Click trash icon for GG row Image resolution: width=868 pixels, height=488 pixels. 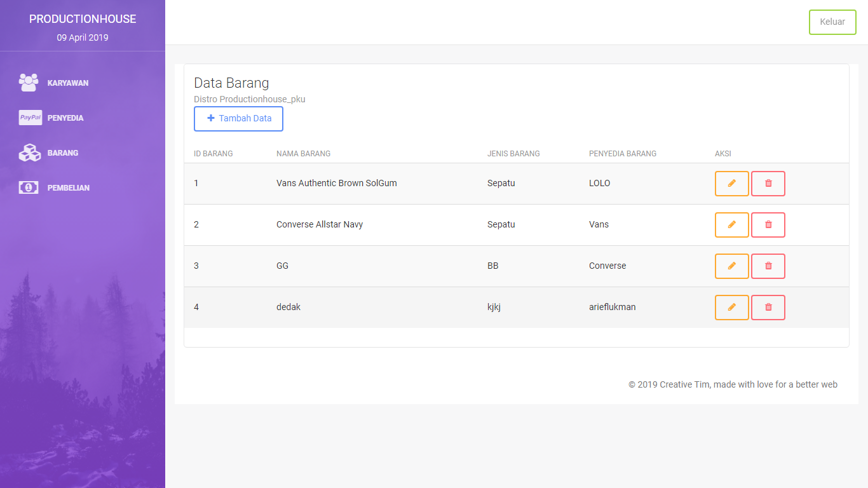tap(768, 266)
